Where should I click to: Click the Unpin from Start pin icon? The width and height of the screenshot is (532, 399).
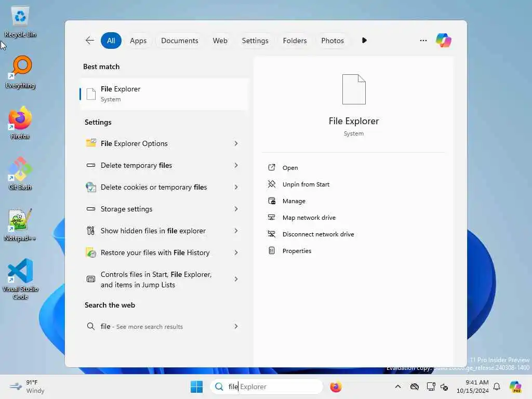(x=271, y=184)
